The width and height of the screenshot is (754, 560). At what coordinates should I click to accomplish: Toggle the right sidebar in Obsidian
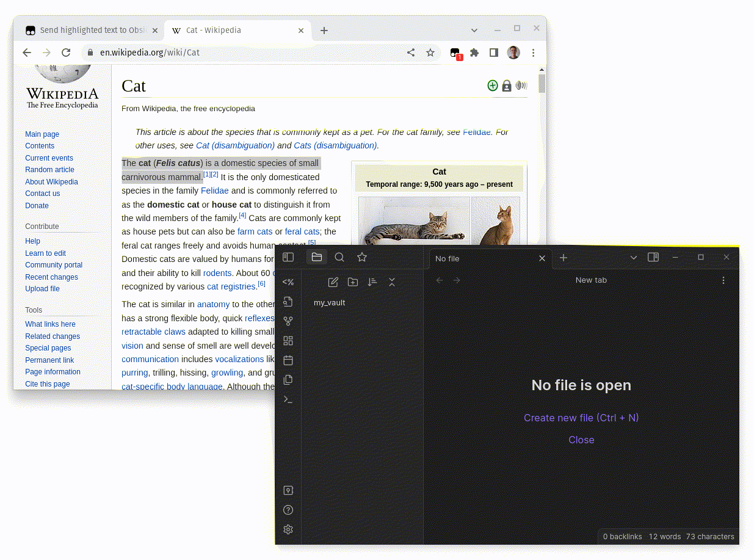(x=653, y=257)
